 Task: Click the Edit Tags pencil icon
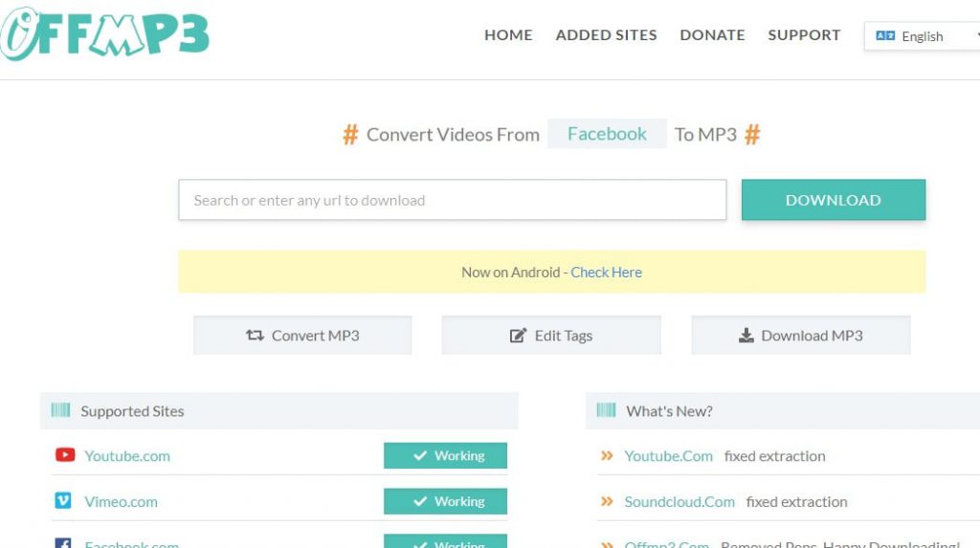click(518, 336)
